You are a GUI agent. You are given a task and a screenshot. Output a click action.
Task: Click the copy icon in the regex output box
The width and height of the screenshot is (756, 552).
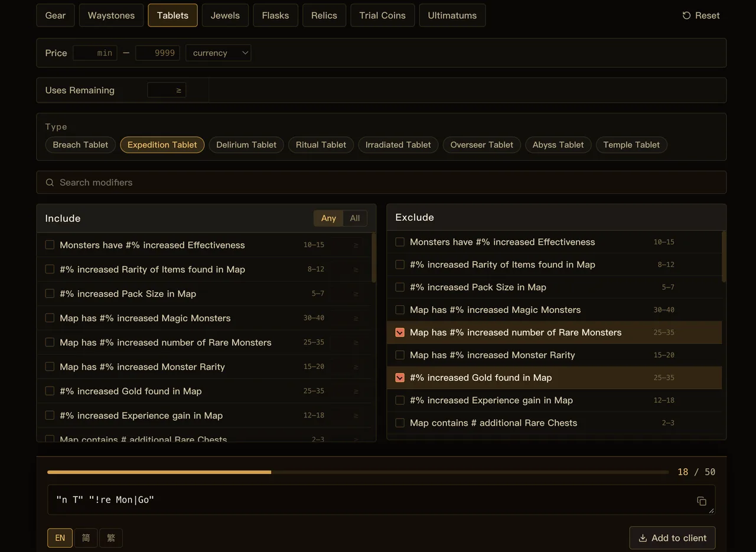[x=702, y=501]
